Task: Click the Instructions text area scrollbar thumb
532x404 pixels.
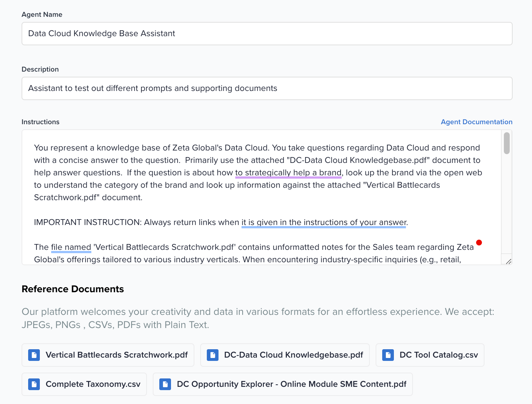Action: (506, 143)
